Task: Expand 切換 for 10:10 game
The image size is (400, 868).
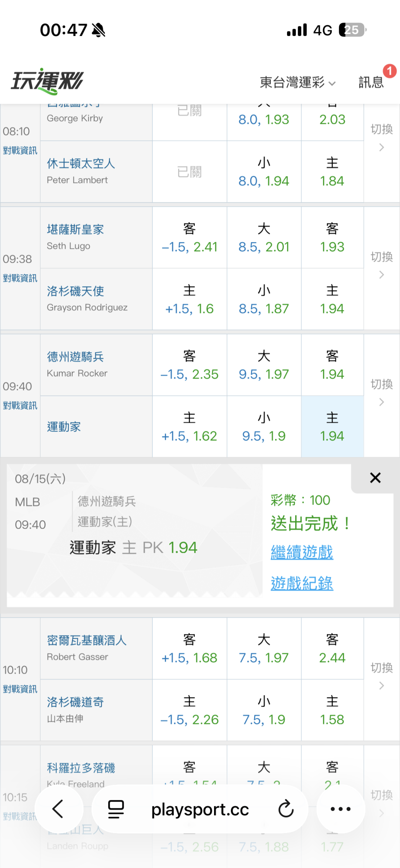Action: tap(382, 676)
